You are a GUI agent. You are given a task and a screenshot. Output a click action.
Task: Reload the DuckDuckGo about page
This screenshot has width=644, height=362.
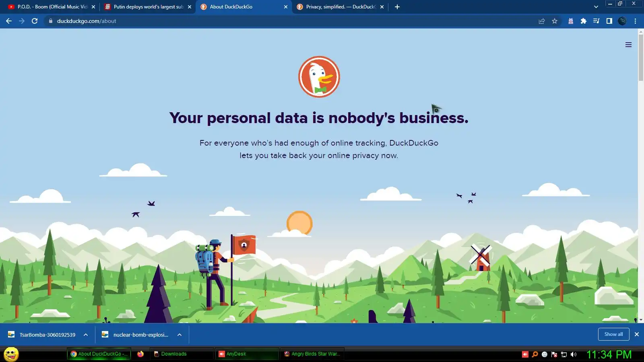point(35,21)
